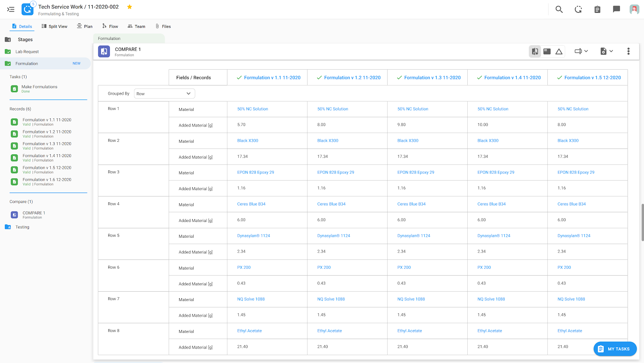Viewport: 644px width, 363px height.
Task: Open the user profile avatar
Action: coord(634,9)
